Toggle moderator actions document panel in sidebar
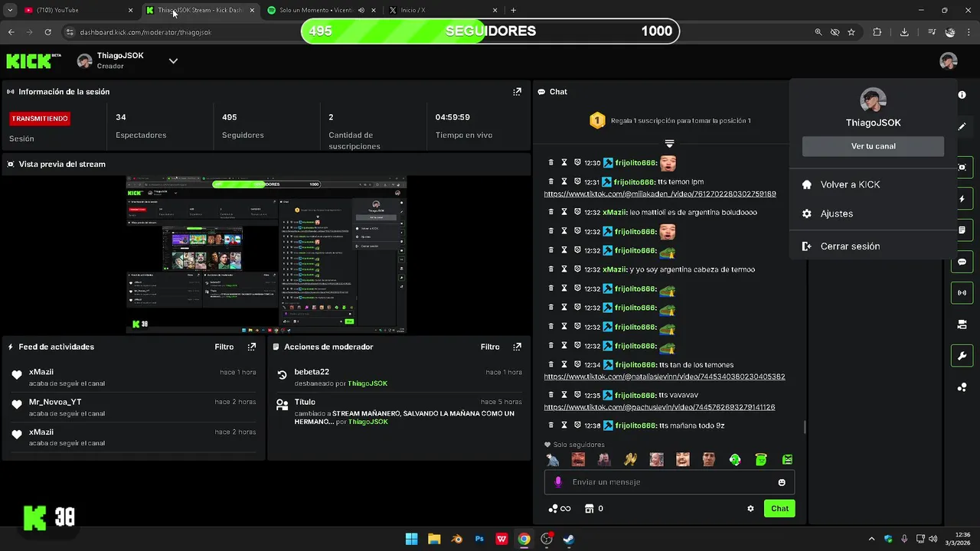Screen dimensions: 980x551 [x=962, y=230]
